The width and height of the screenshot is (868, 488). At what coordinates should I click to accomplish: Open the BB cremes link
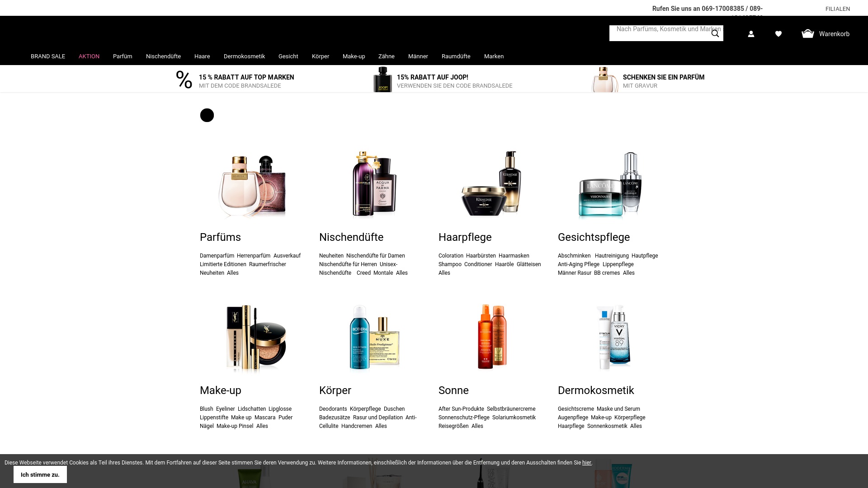click(x=607, y=273)
